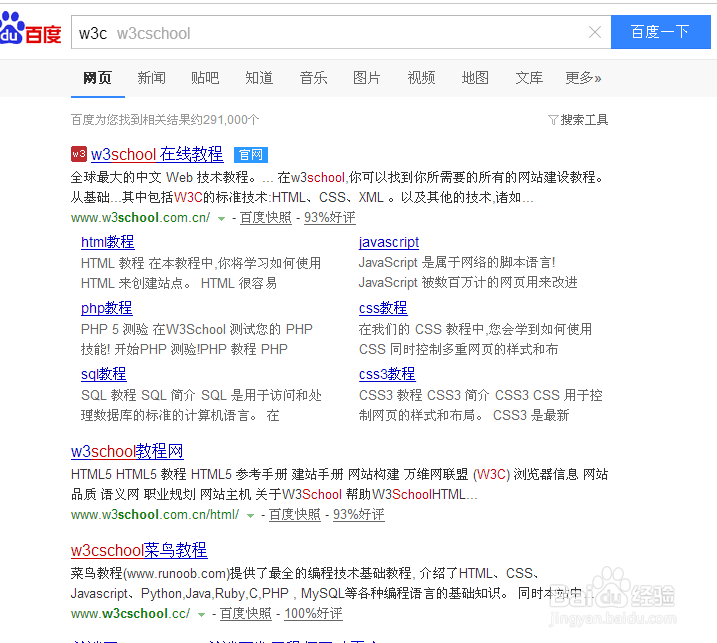Screen dimensions: 717x643
Task: Switch to the 新闻 tab
Action: pyautogui.click(x=151, y=78)
